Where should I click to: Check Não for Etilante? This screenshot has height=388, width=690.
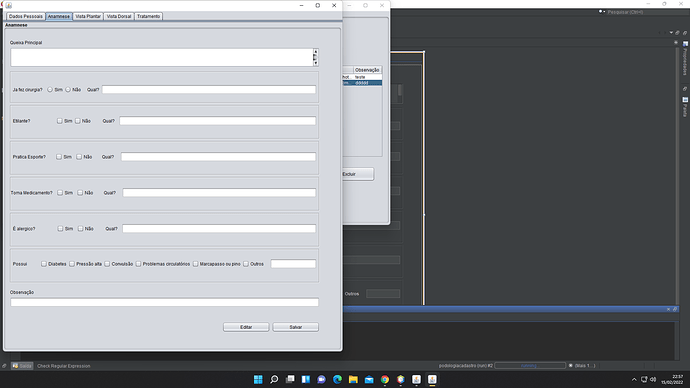78,121
